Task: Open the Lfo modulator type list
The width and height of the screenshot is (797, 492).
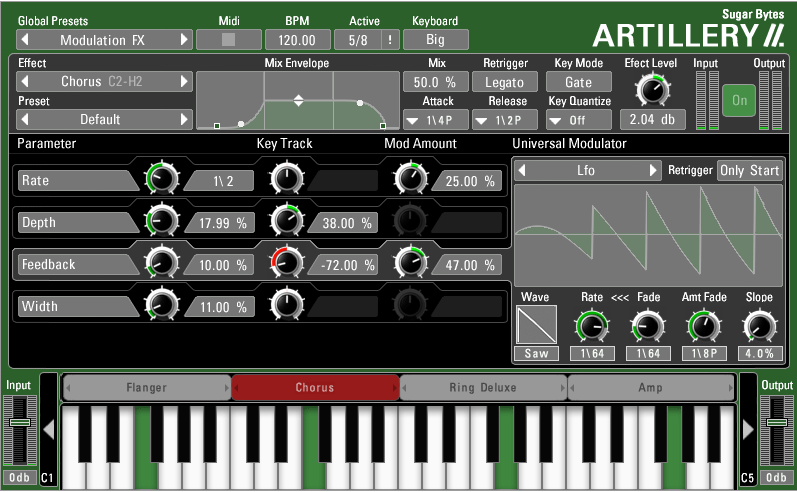Action: coord(586,170)
